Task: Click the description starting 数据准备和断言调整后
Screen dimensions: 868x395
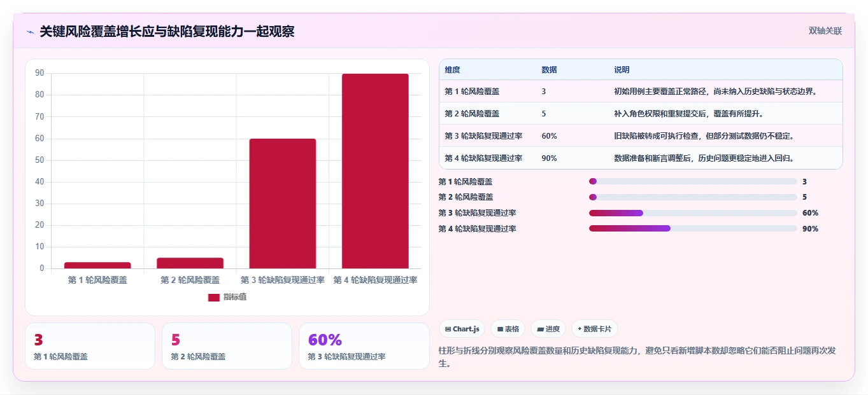Action: pos(704,158)
